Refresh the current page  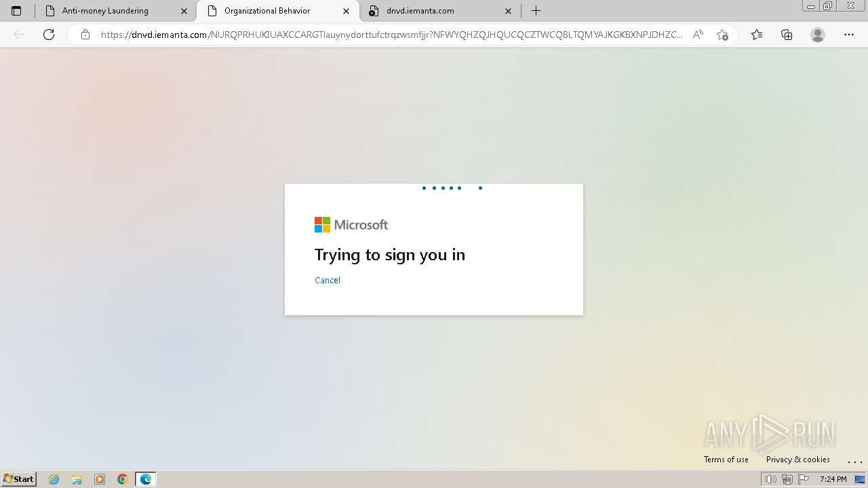[x=49, y=35]
